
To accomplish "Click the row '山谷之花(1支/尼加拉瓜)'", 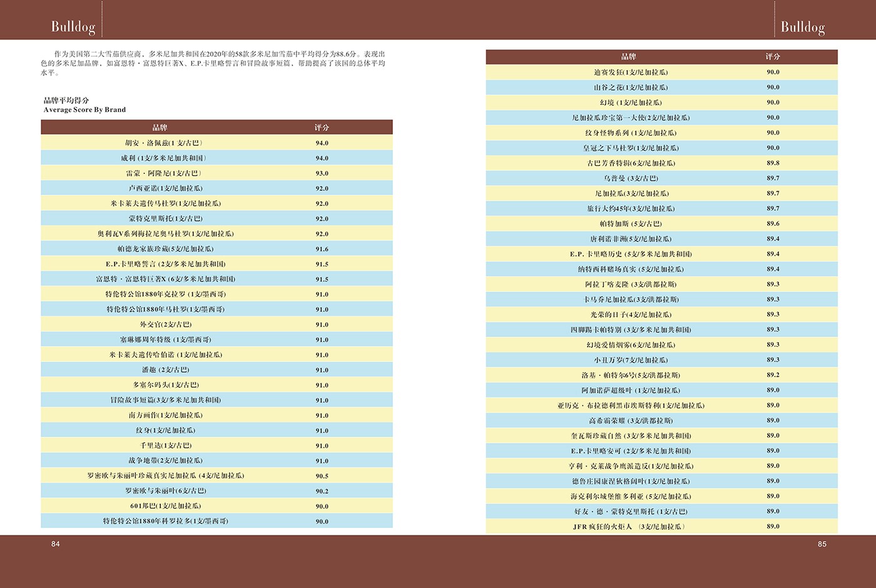I will [x=661, y=87].
